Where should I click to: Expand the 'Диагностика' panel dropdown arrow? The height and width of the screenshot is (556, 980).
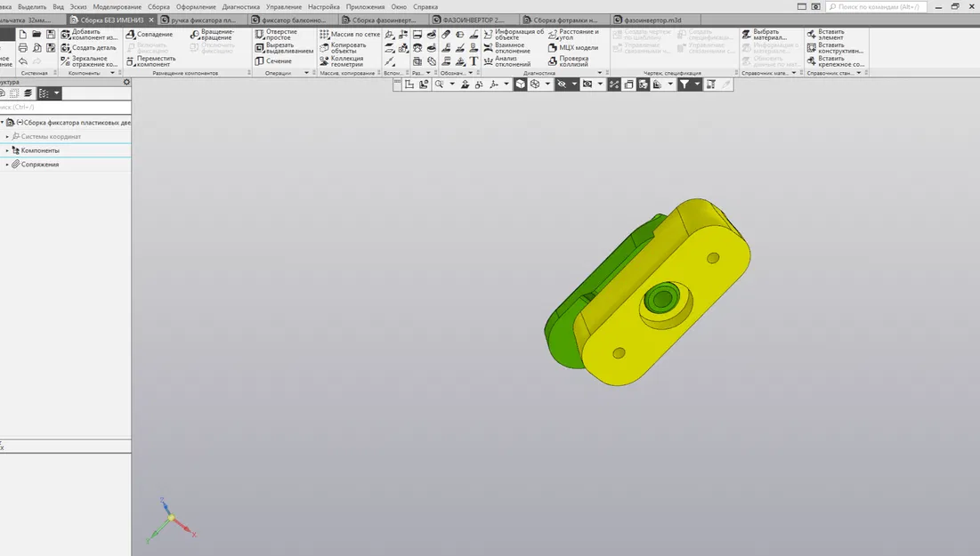(x=600, y=73)
